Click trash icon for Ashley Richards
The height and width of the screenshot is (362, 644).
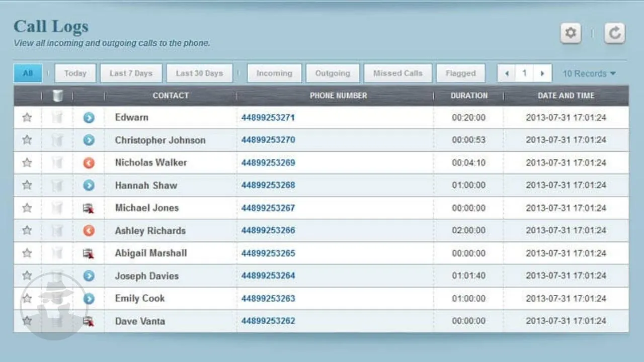[x=57, y=231]
